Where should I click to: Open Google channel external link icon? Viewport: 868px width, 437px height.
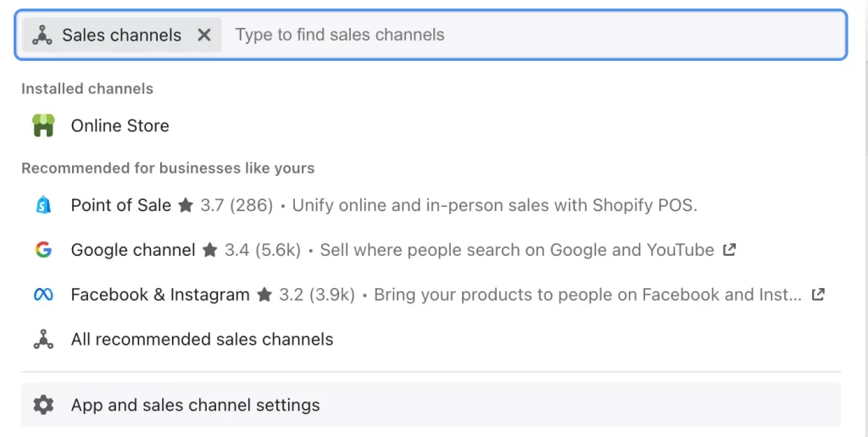(729, 250)
